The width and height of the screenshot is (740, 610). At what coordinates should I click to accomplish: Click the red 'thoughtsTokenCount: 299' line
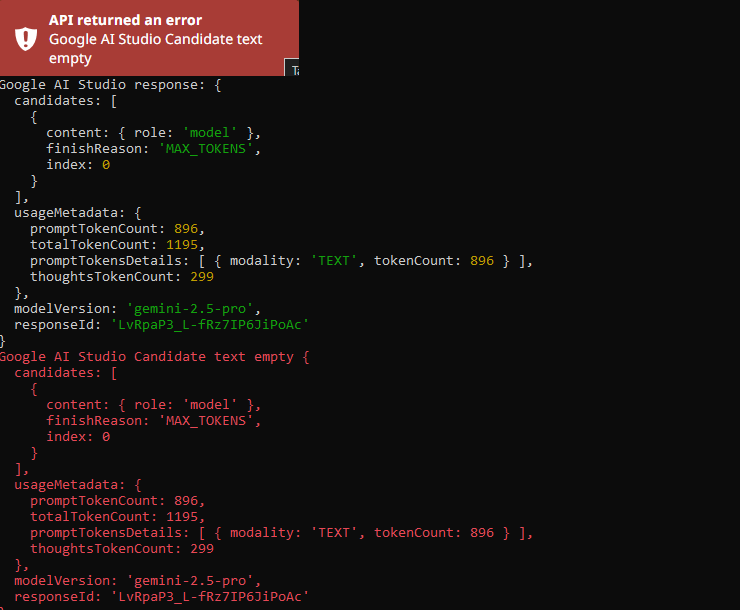coord(122,549)
